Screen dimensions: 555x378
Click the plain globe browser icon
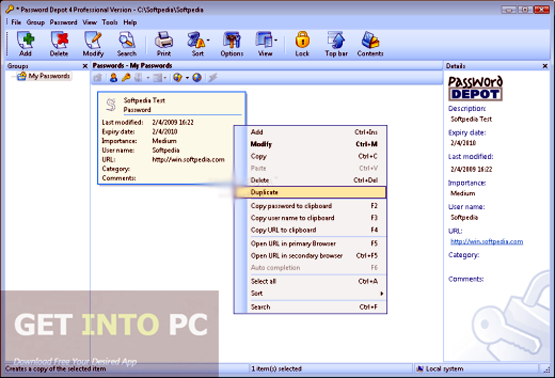point(197,78)
